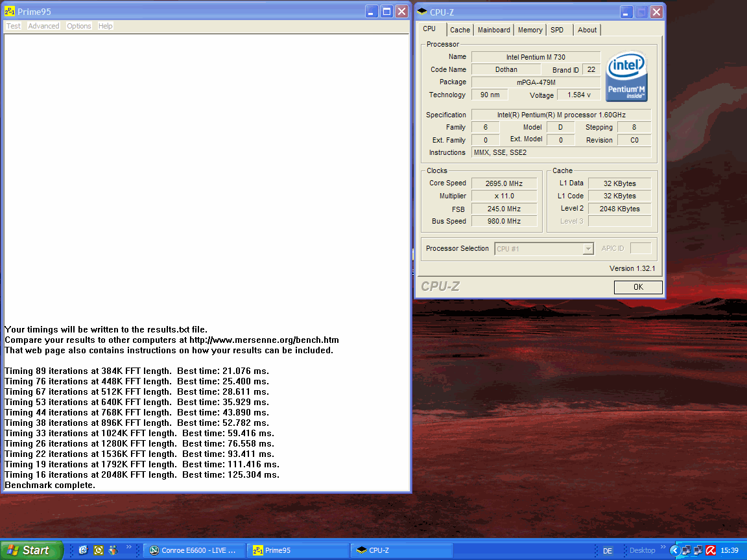This screenshot has height=560, width=747.
Task: Switch to the Cache tab in CPU-Z
Action: click(460, 30)
